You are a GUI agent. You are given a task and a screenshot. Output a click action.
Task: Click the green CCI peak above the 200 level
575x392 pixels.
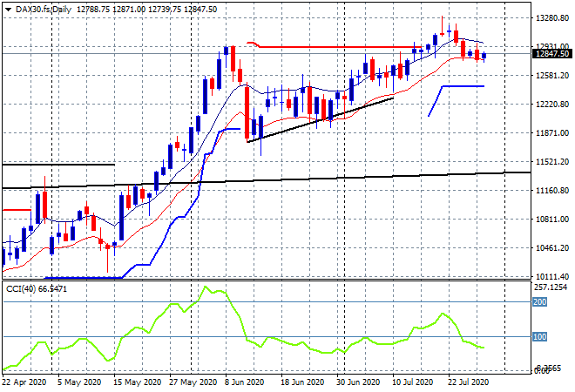coord(205,287)
